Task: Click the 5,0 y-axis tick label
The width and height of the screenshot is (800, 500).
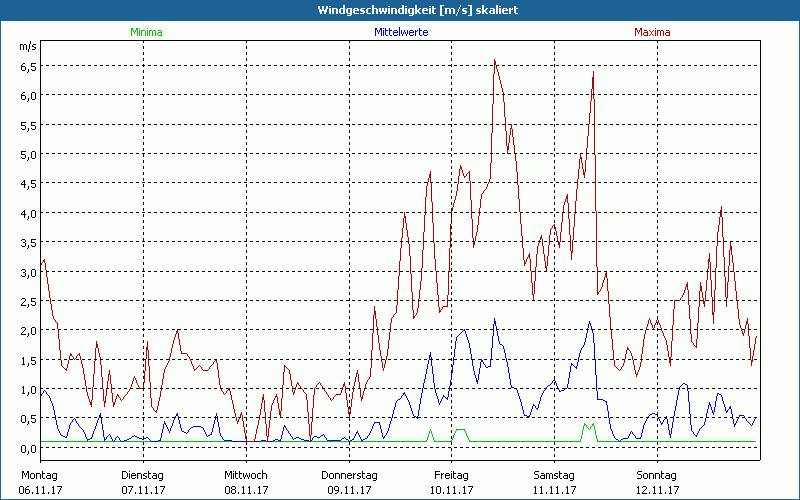Action: click(x=28, y=154)
